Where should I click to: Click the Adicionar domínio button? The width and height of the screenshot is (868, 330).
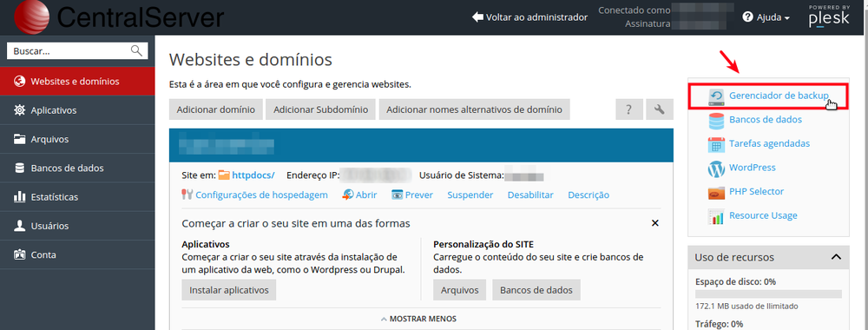point(216,109)
